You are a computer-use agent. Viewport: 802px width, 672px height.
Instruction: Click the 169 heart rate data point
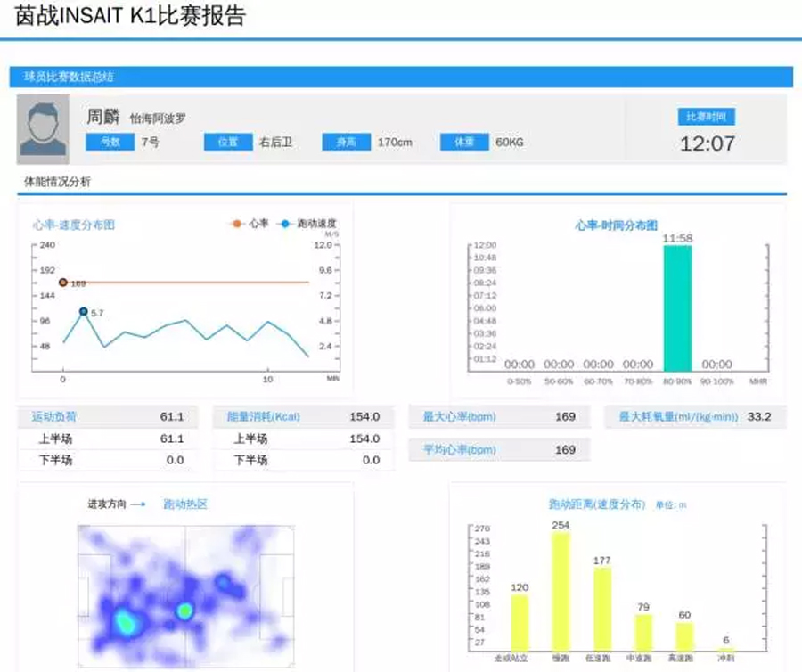pos(63,283)
